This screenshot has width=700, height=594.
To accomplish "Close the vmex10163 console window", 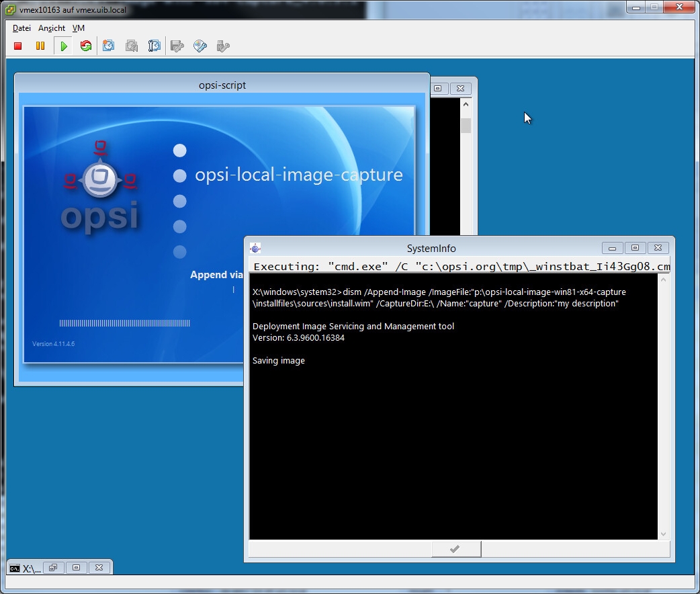I will click(x=679, y=7).
